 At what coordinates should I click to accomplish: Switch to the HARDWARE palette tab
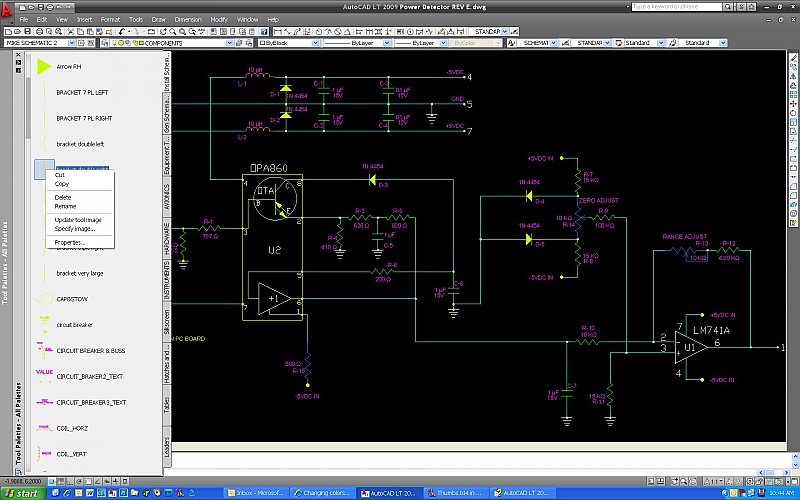[166, 239]
